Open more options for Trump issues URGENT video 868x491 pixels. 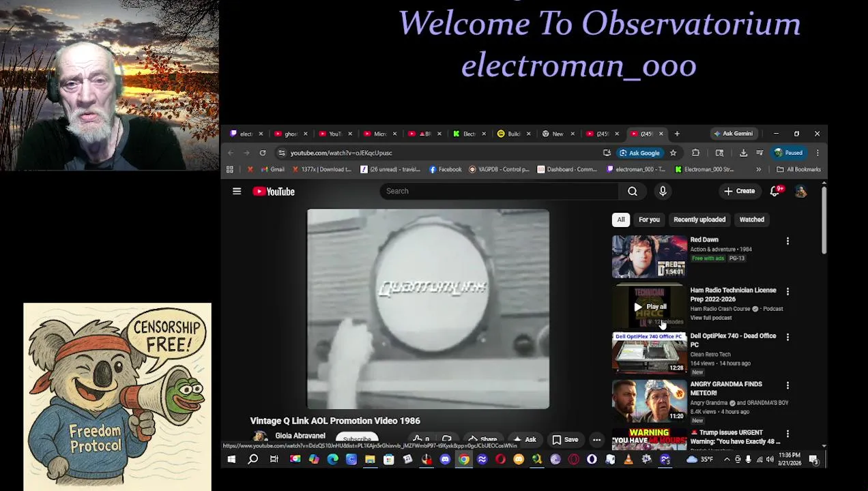click(787, 434)
